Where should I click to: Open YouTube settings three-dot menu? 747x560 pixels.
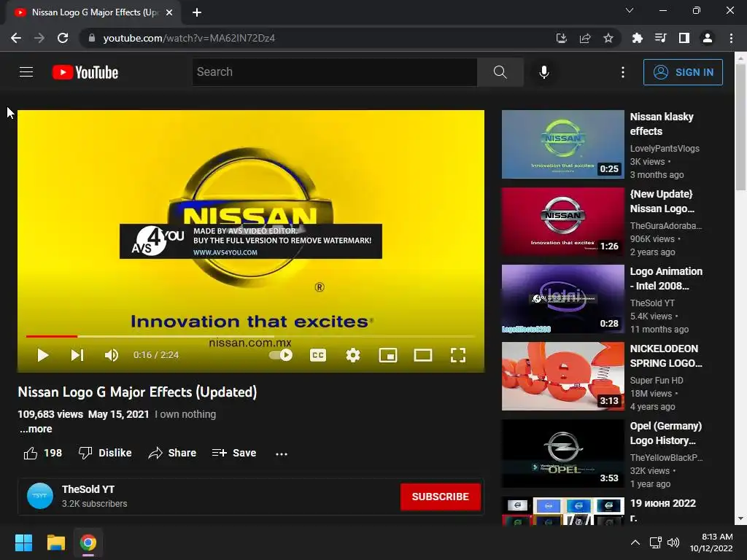pyautogui.click(x=622, y=72)
